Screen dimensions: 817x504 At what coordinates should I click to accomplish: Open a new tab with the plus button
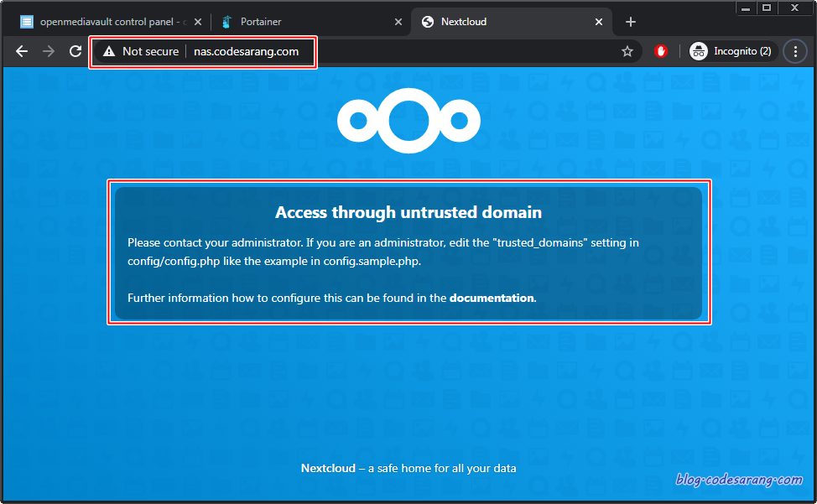click(631, 22)
